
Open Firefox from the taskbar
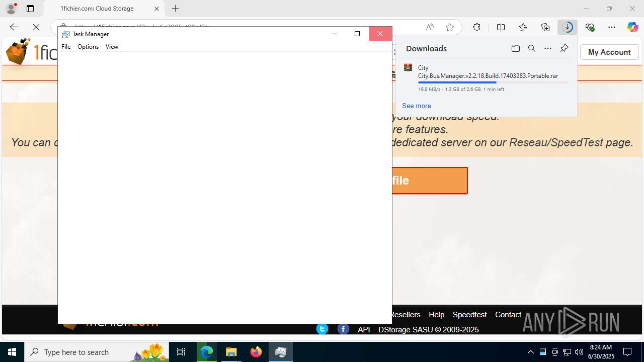(x=256, y=352)
